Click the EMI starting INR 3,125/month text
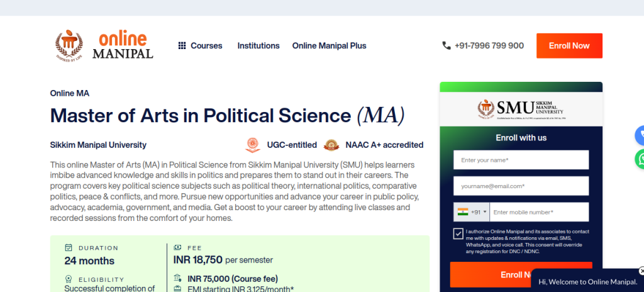The image size is (644, 292). tap(241, 289)
